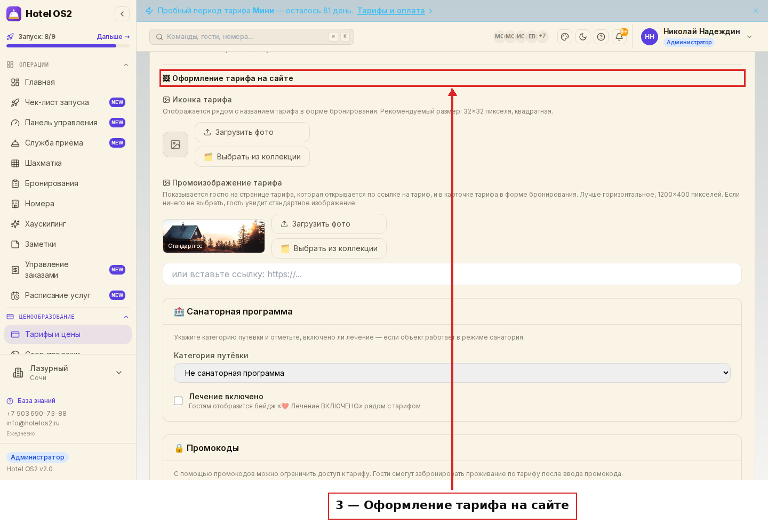Select Тарифы и цены menu item
Image resolution: width=768 pixels, height=532 pixels.
tap(68, 334)
